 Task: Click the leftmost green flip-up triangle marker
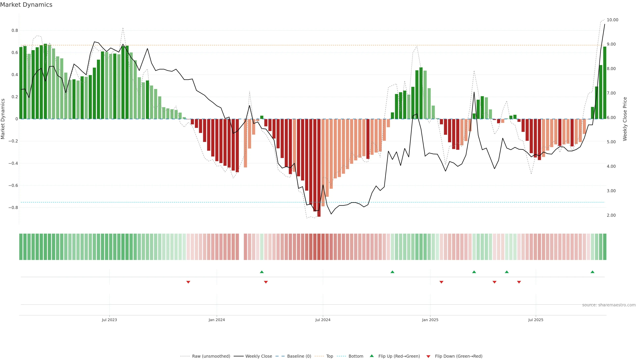[x=261, y=272]
